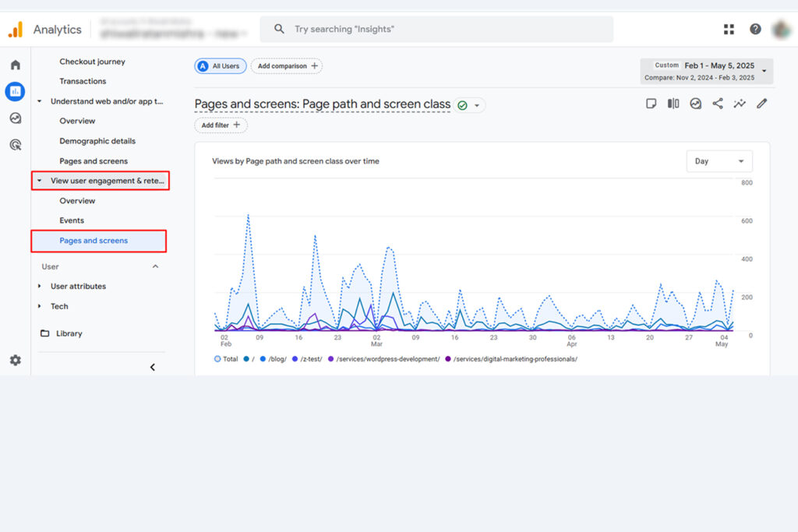Open Pages and screens under Understand web

[x=94, y=161]
